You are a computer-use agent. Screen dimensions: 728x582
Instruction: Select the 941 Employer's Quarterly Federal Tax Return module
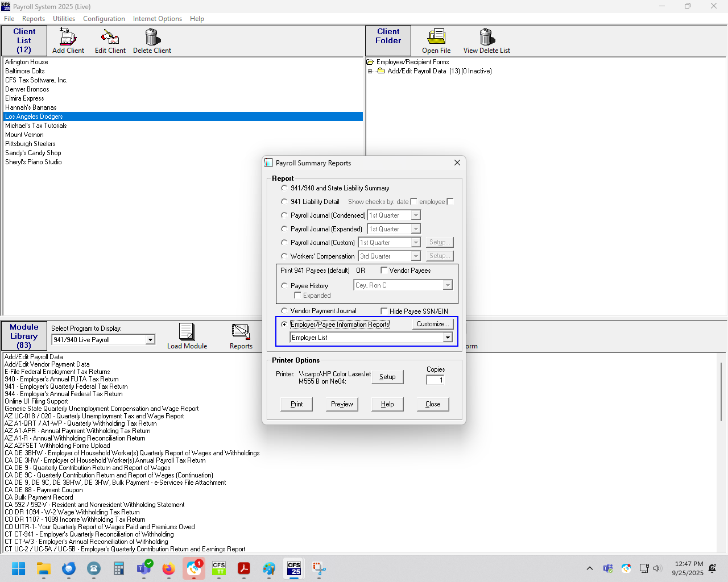[66, 386]
